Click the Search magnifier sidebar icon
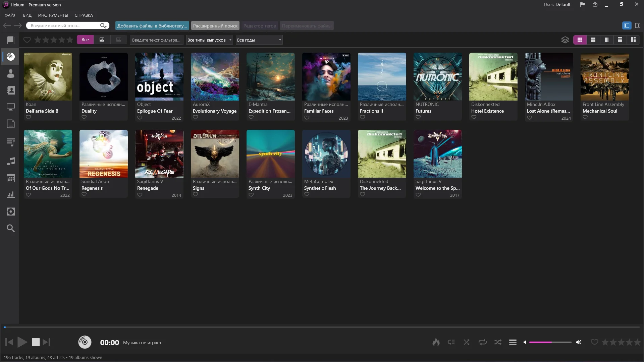The width and height of the screenshot is (644, 362). (11, 228)
